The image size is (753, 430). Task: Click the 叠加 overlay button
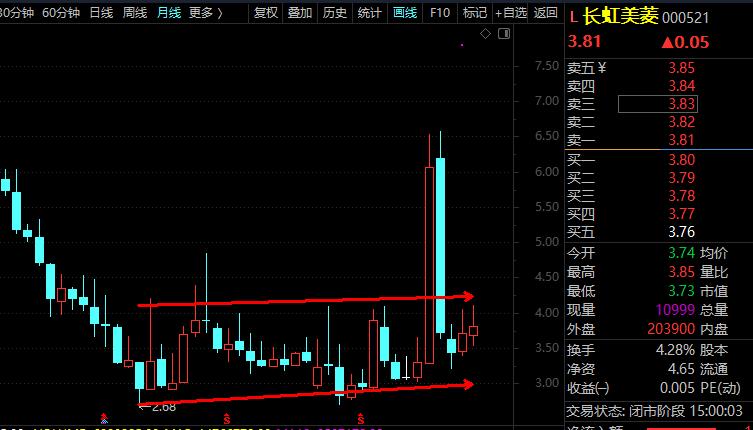click(x=300, y=12)
